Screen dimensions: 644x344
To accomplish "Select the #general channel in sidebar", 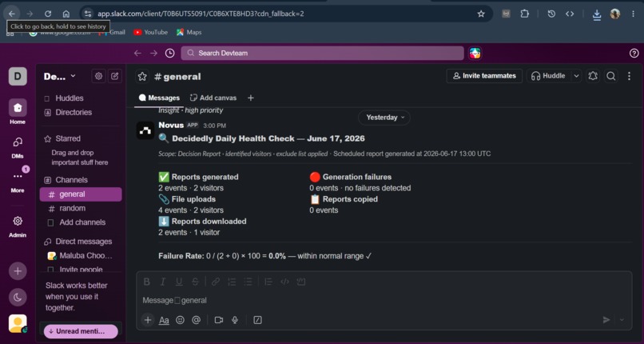I will pos(81,194).
